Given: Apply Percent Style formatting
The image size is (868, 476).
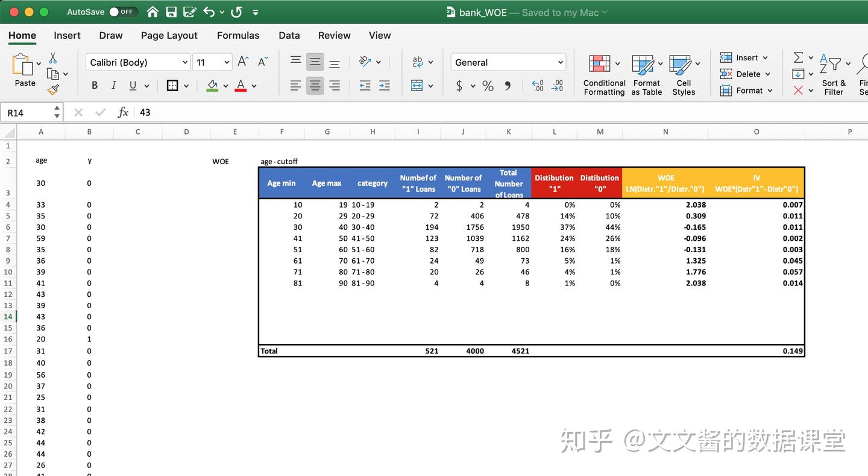Looking at the screenshot, I should (488, 86).
